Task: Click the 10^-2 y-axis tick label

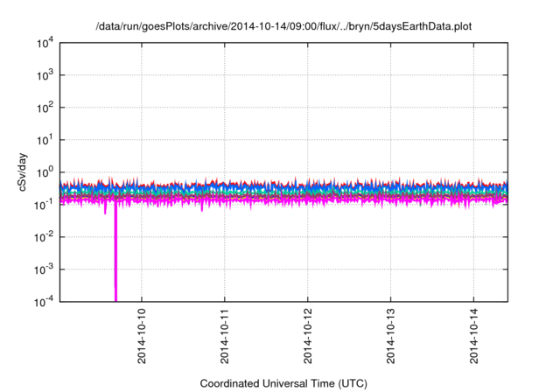Action: coord(43,236)
